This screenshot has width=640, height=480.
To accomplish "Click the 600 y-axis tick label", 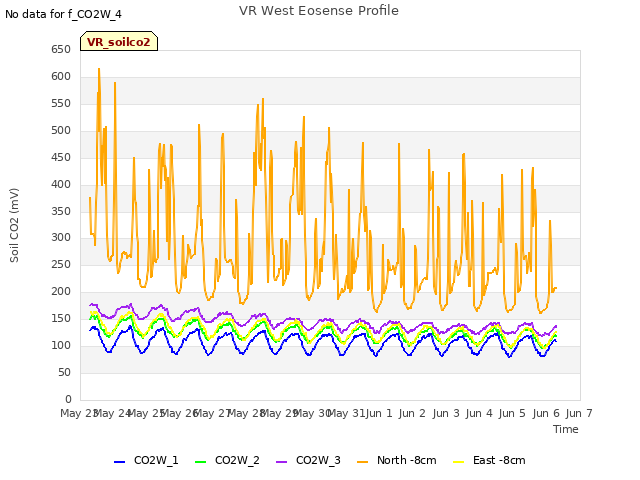I will 61,76.
